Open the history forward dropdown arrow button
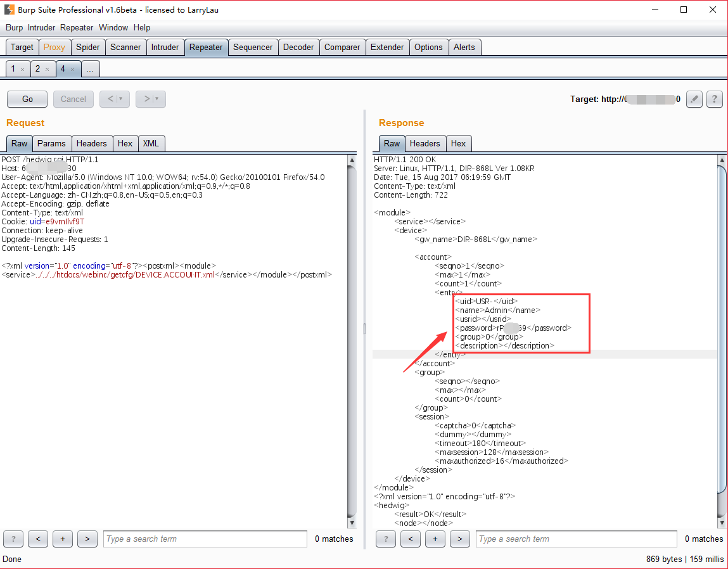The height and width of the screenshot is (569, 728). [151, 99]
